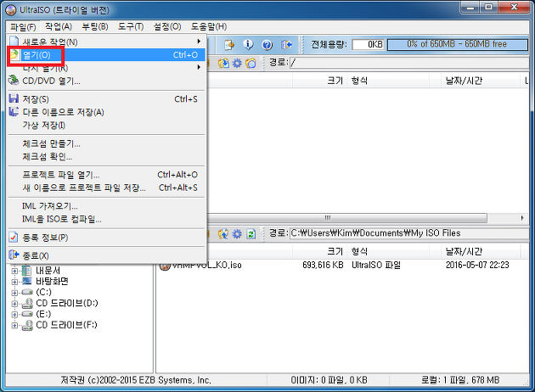The height and width of the screenshot is (392, 535).
Task: Click the up-folder icon beside the My ISO Files path
Action: coord(223,234)
